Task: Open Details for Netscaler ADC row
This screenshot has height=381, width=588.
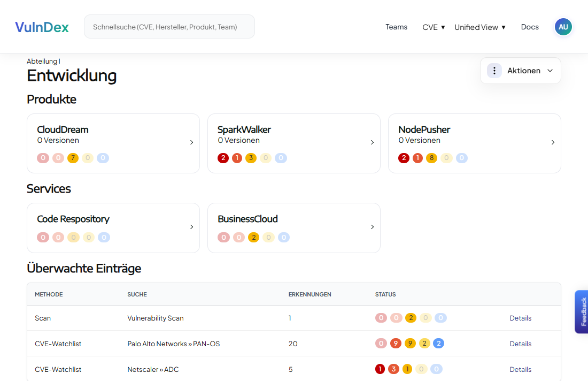Action: pyautogui.click(x=520, y=369)
